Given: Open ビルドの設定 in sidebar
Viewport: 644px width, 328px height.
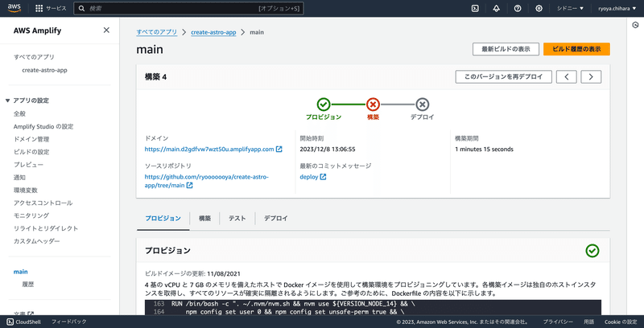Looking at the screenshot, I should (31, 152).
